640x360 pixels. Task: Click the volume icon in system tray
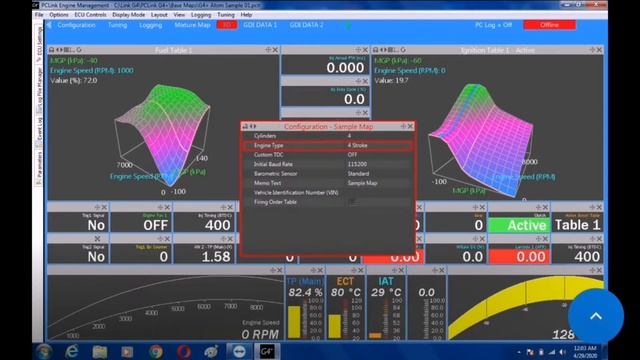pyautogui.click(x=563, y=352)
